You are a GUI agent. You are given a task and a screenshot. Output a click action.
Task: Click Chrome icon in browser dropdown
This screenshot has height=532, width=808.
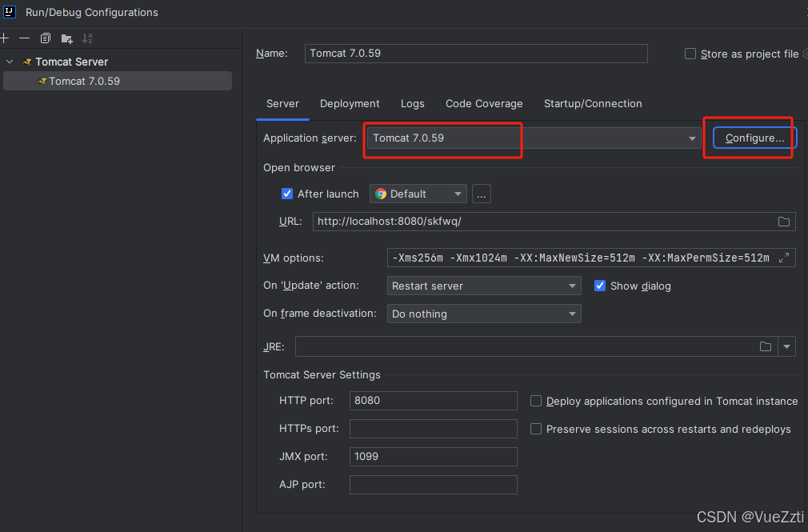tap(381, 194)
